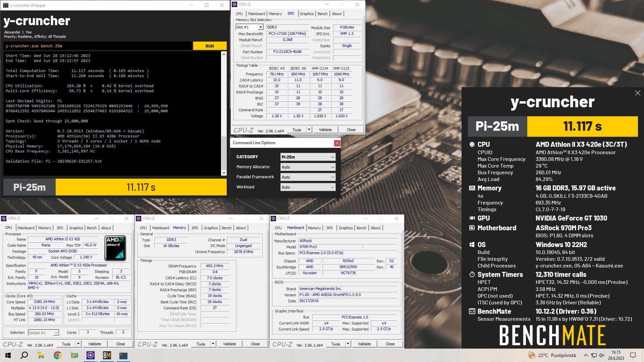Click Validate in the CPU tab CPU-Z window
This screenshot has height=362, width=644.
point(95,344)
